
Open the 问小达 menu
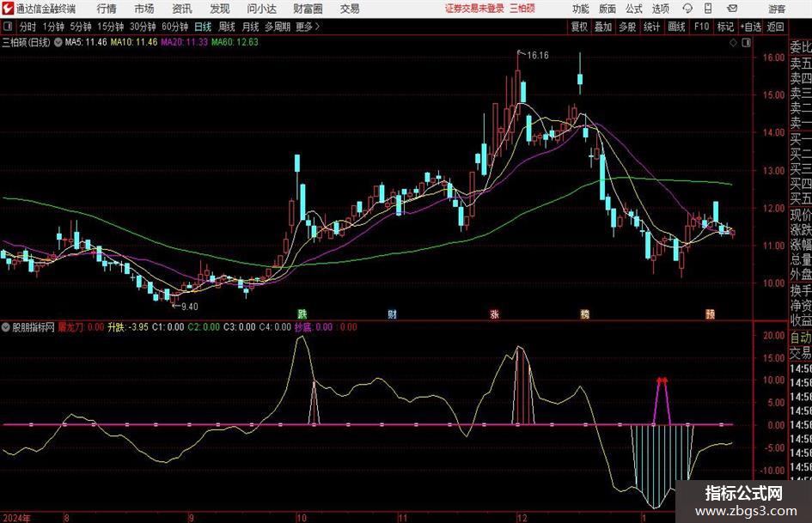click(261, 9)
